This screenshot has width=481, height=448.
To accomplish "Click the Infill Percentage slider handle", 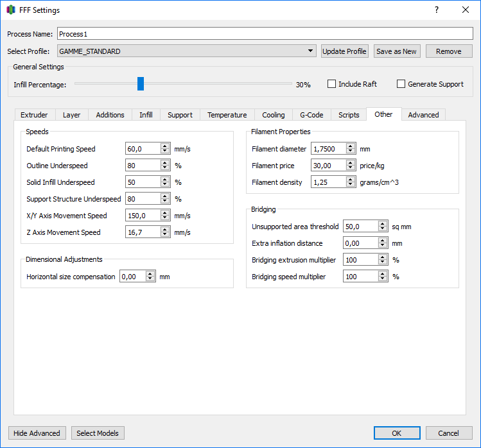I will click(141, 84).
